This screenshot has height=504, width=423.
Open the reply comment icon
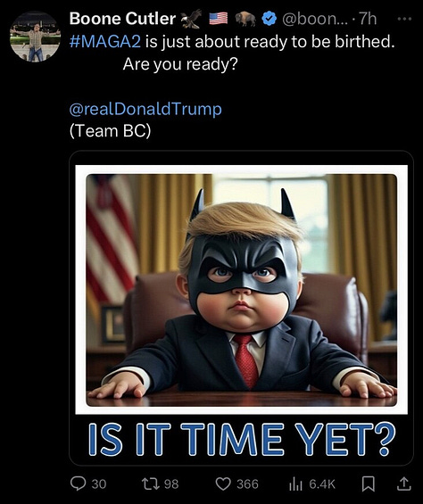pos(78,483)
